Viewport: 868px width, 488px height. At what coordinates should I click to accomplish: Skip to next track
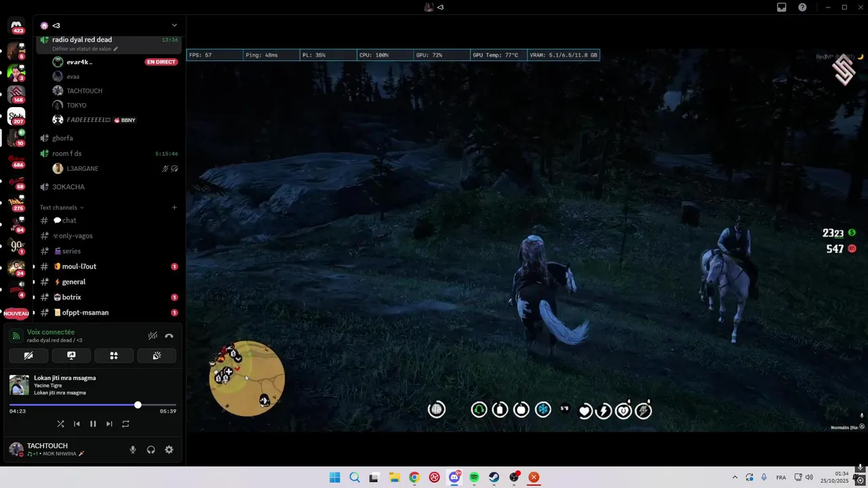pyautogui.click(x=109, y=424)
